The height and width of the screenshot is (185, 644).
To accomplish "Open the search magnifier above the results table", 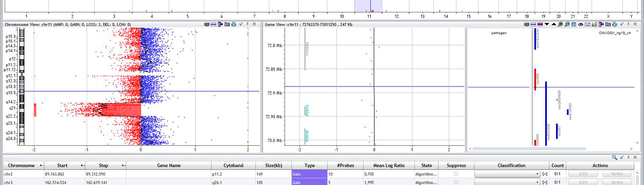I will click(614, 157).
